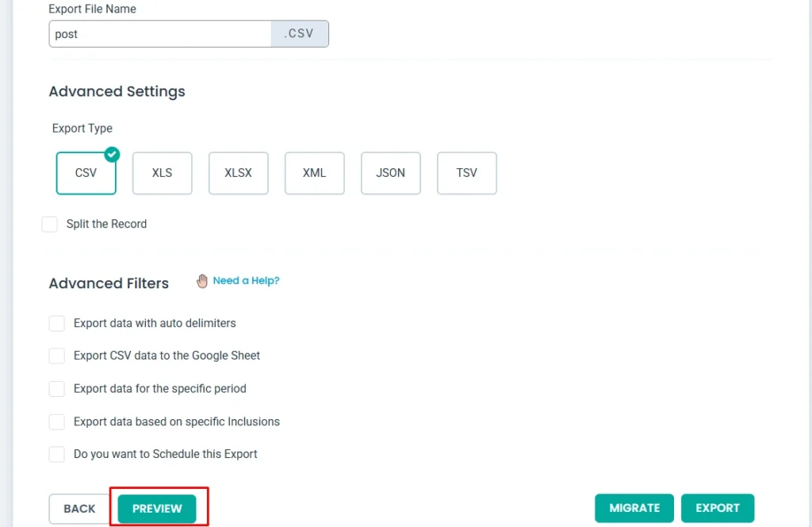812x527 pixels.
Task: Enable Export CSV data to Google Sheet
Action: coord(57,356)
